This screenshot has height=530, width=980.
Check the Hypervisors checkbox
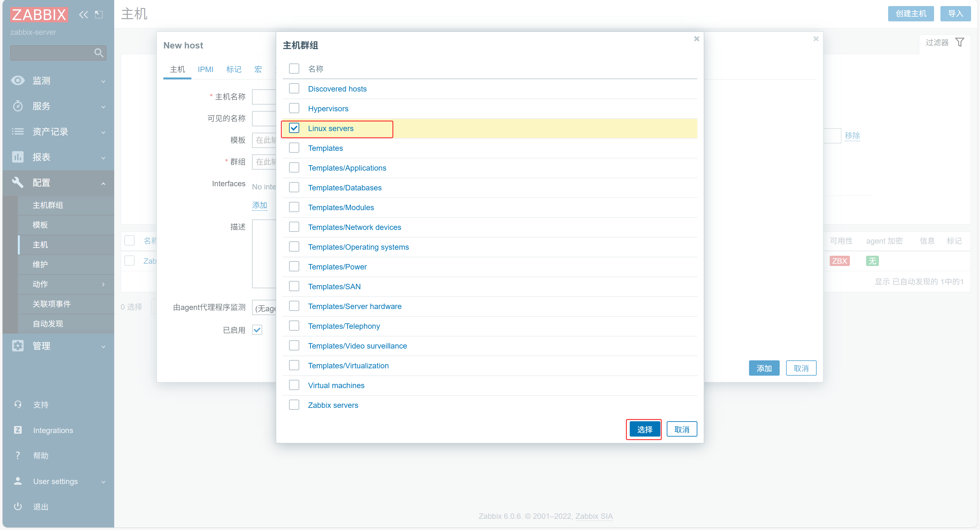[x=294, y=108]
